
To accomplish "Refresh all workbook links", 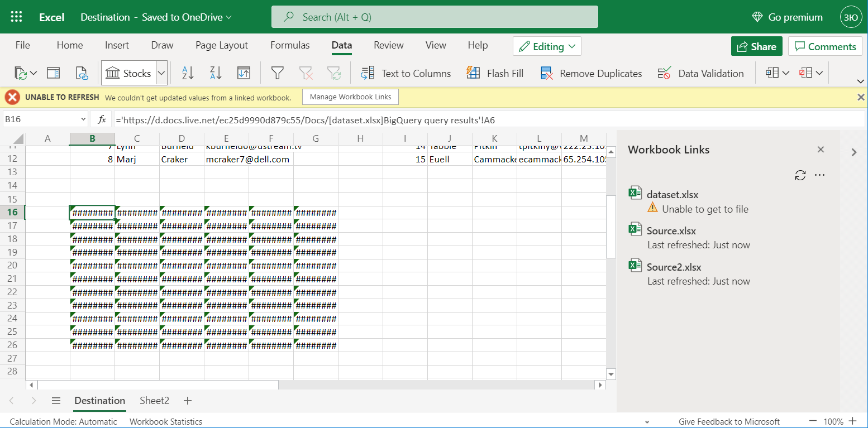I will point(800,175).
